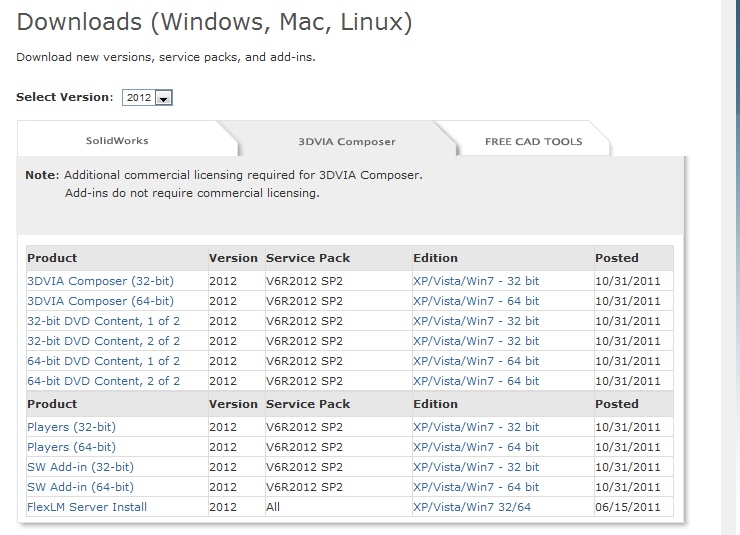Open SW Add-in (64-bit) product link
Viewport: 740px width, 535px height.
pos(80,487)
